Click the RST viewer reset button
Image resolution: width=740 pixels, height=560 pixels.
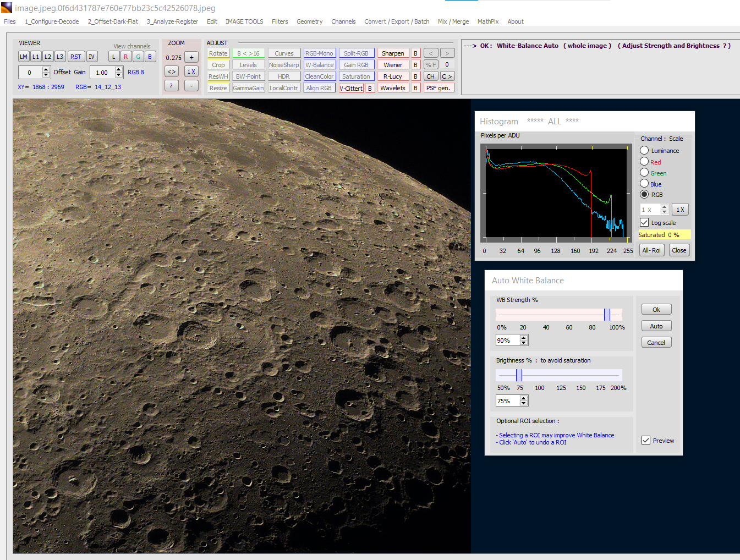76,57
